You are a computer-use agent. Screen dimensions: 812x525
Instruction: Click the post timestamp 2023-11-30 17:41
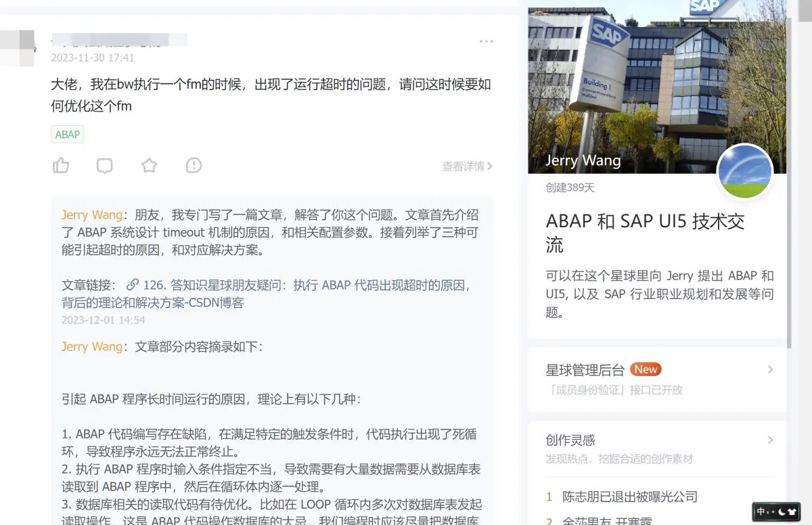[x=93, y=58]
